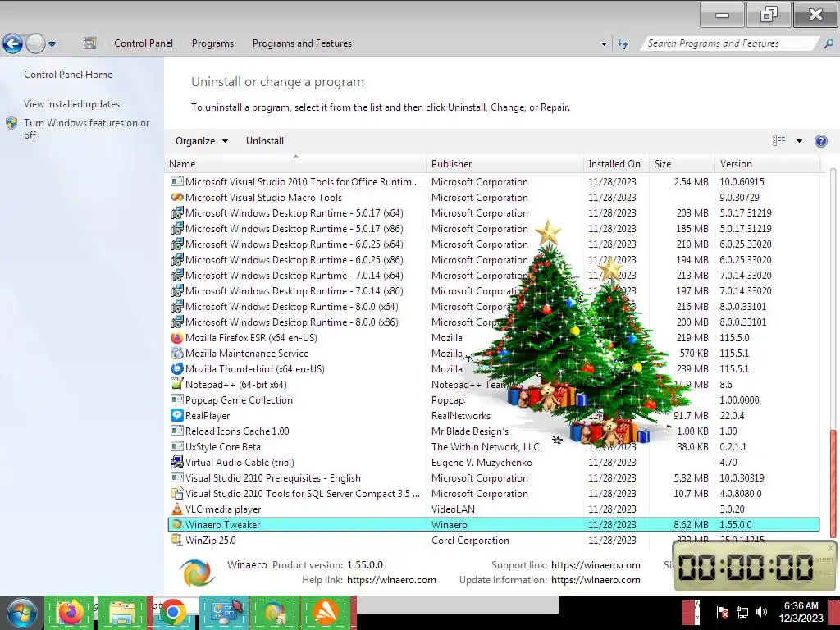Click version 115.5.0 cell

pos(734,338)
